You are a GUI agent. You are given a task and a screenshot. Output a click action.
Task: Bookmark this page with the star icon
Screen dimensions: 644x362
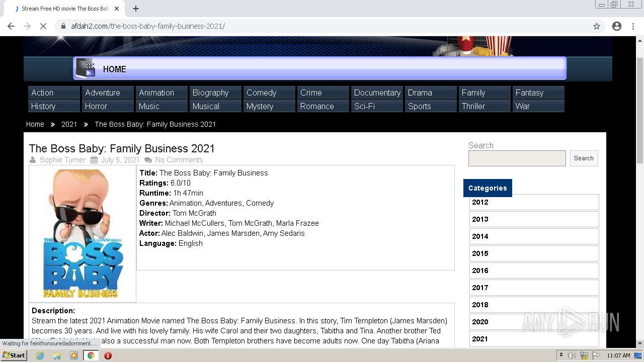597,26
